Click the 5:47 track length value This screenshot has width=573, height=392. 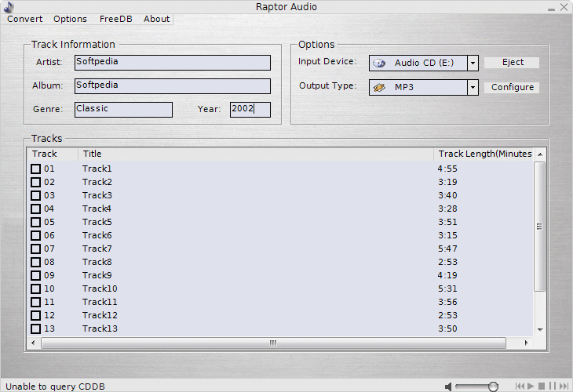[x=447, y=249]
